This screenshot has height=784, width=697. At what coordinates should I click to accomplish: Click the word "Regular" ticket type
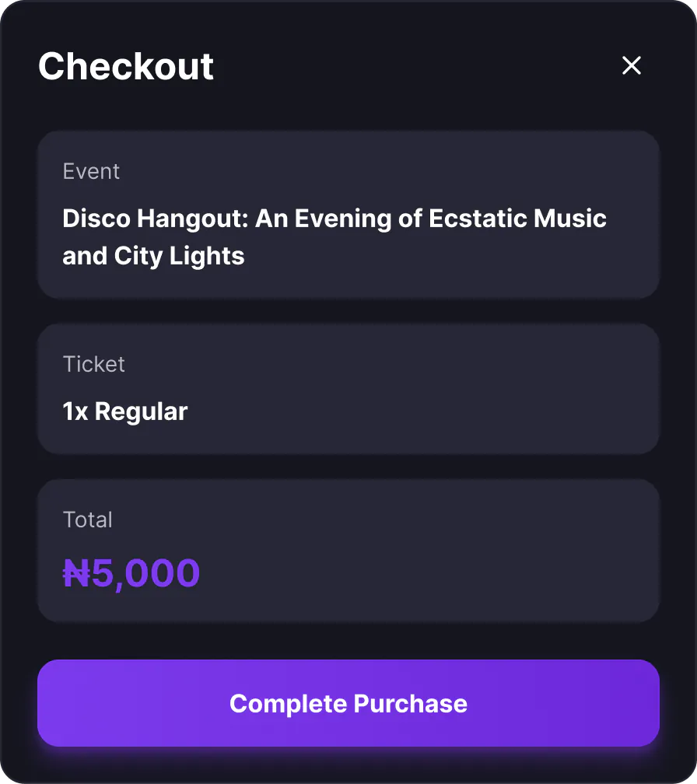[x=141, y=411]
